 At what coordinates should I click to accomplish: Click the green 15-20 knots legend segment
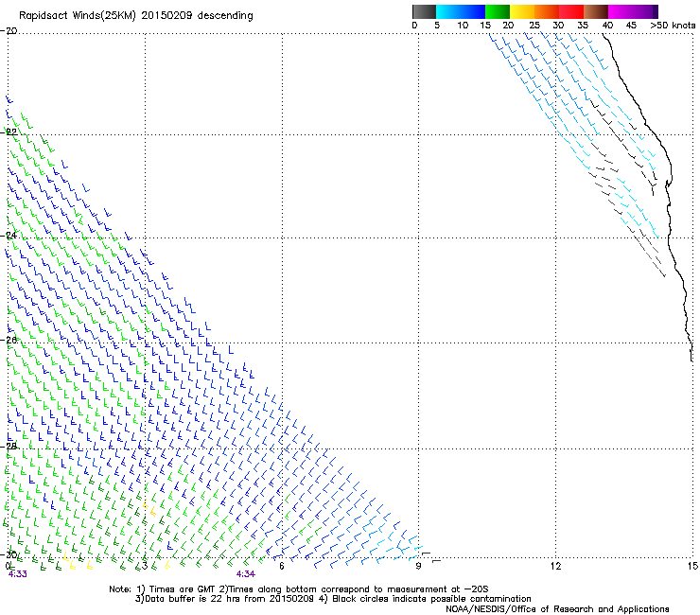pyautogui.click(x=498, y=11)
